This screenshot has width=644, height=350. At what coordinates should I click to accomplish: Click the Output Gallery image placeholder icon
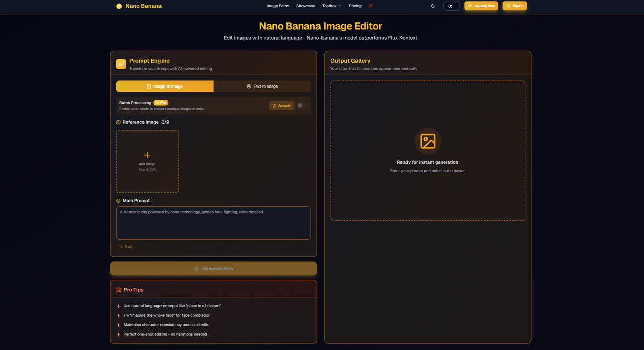[x=428, y=141]
